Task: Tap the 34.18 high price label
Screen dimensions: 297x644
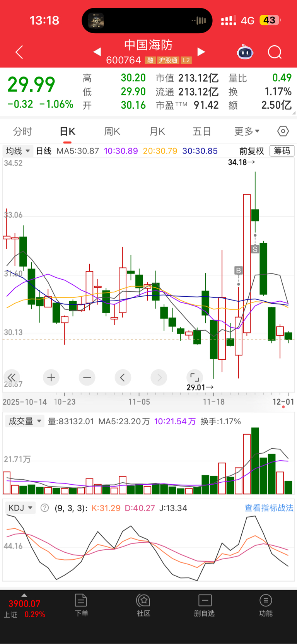Action: click(x=241, y=162)
